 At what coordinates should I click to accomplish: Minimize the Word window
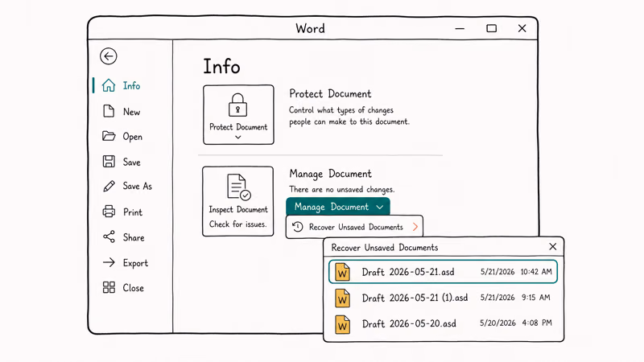pos(460,29)
